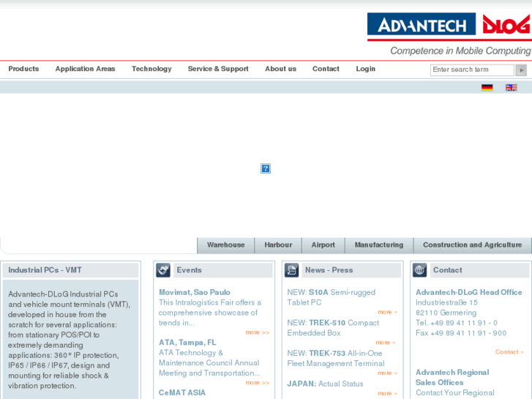
Task: Open the Application Areas menu
Action: tap(85, 69)
